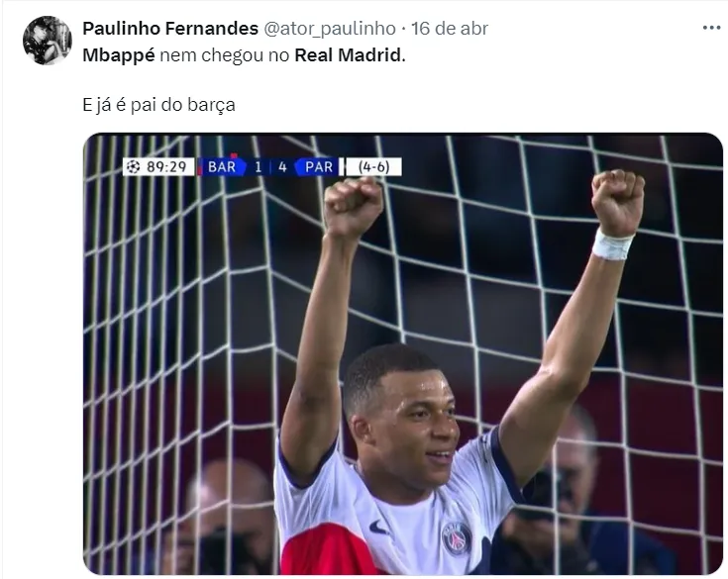Click Paulinho Fernandes' profile avatar
Image resolution: width=728 pixels, height=579 pixels.
[x=48, y=41]
